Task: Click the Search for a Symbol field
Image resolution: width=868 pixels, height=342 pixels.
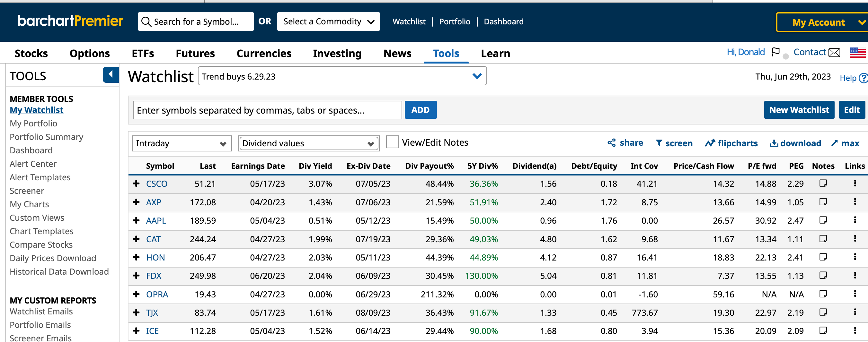Action: [x=196, y=21]
